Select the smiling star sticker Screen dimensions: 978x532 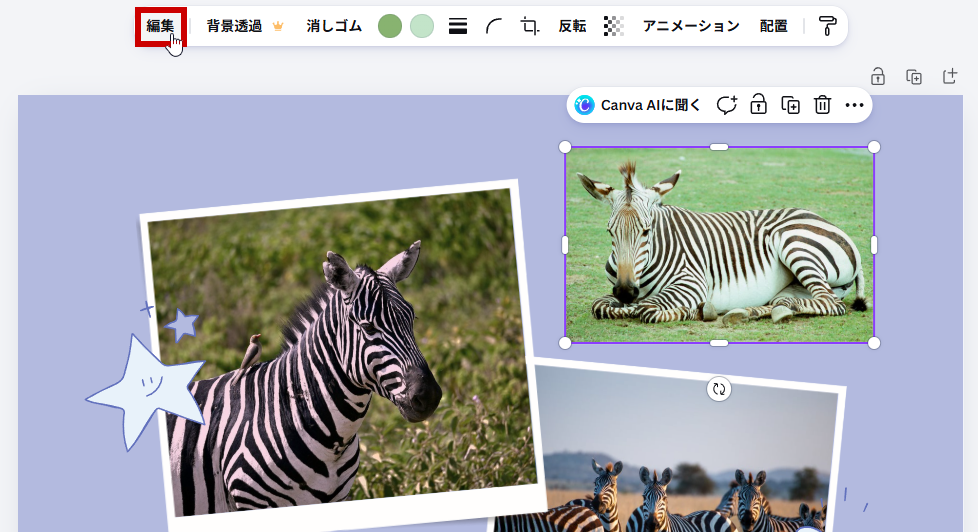[x=145, y=392]
